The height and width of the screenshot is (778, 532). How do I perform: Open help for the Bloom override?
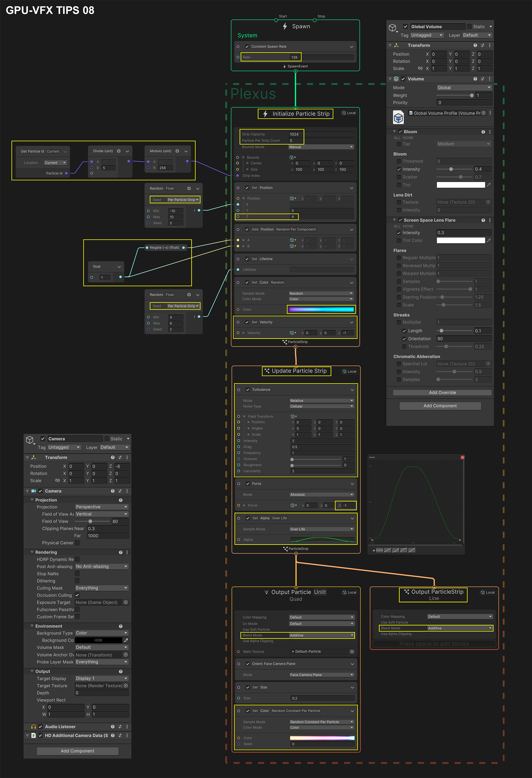click(x=483, y=132)
